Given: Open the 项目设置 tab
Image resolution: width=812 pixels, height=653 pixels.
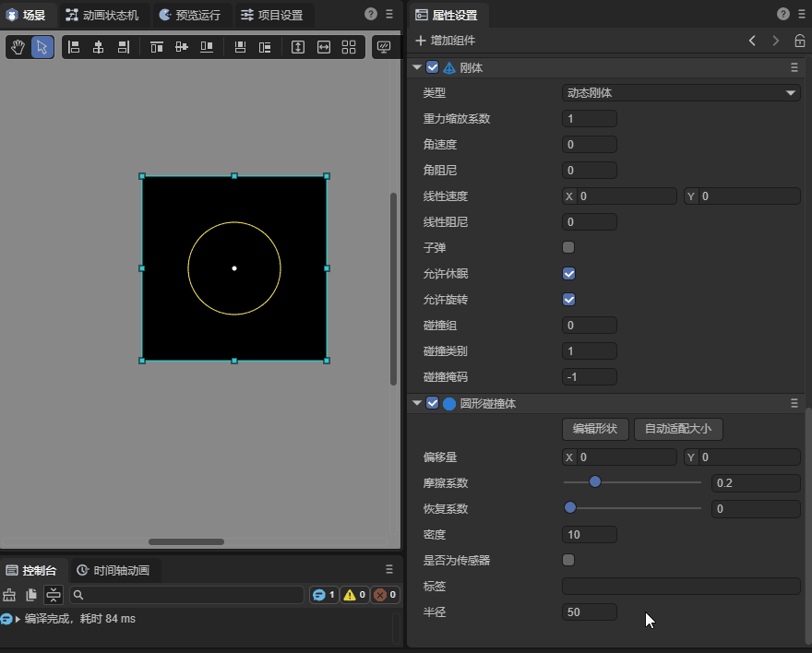Looking at the screenshot, I should click(x=271, y=15).
